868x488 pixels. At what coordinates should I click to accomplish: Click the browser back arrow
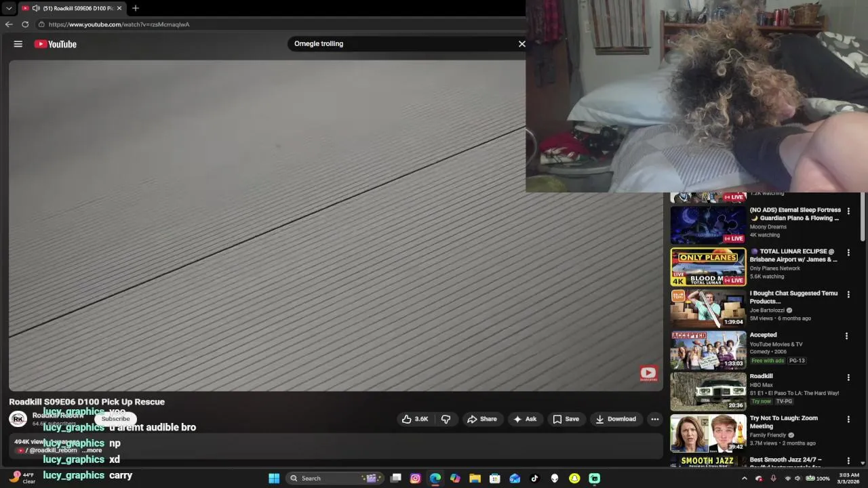9,24
